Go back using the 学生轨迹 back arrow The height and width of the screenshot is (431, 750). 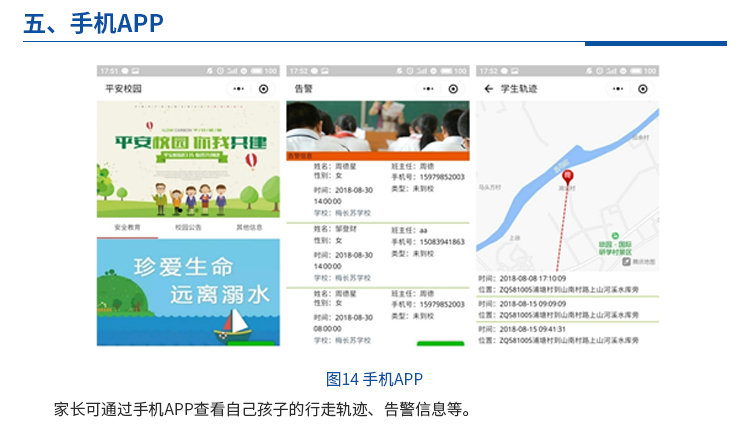coord(488,88)
